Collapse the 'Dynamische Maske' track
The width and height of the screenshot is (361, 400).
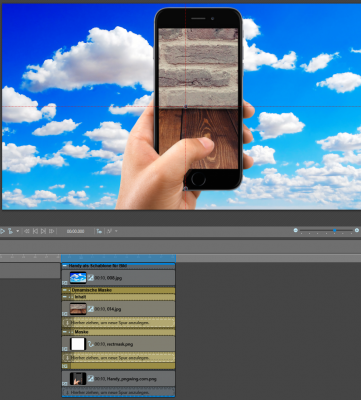click(x=65, y=290)
